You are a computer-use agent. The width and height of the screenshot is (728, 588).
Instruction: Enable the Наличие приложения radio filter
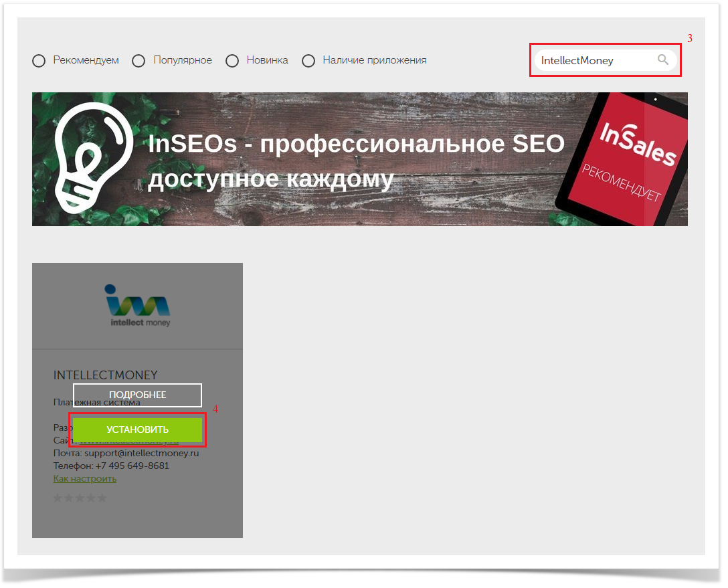308,61
